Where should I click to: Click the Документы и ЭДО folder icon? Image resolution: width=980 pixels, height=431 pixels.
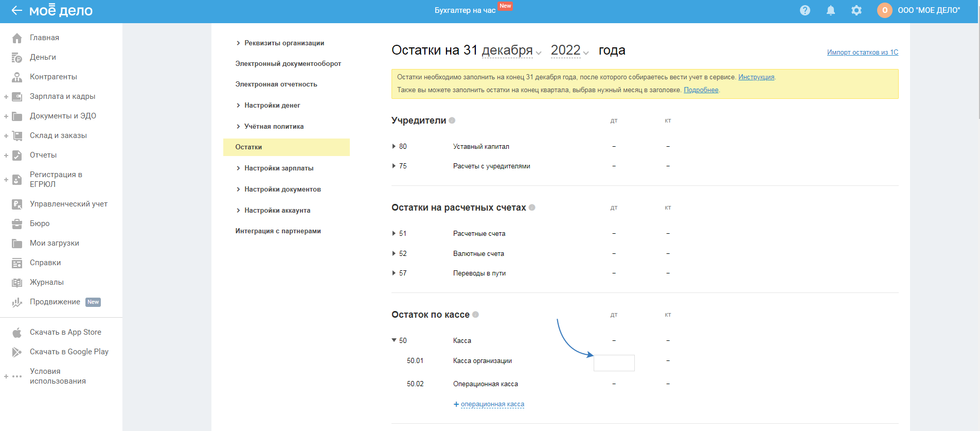click(17, 116)
